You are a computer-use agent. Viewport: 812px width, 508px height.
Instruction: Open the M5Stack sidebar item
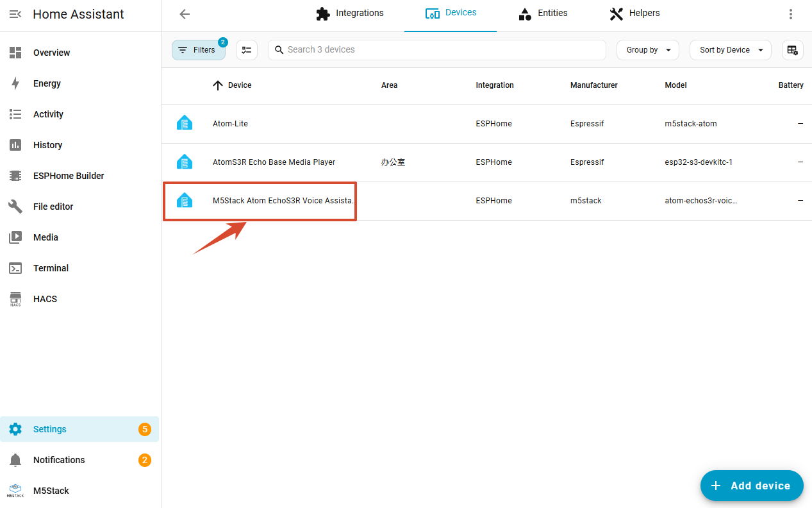click(51, 491)
